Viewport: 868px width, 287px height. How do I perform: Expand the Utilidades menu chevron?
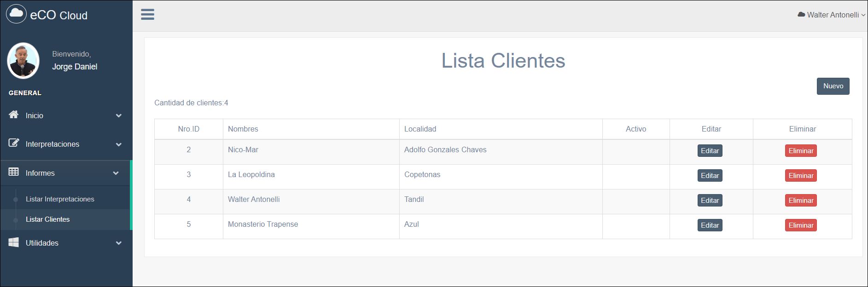[119, 243]
